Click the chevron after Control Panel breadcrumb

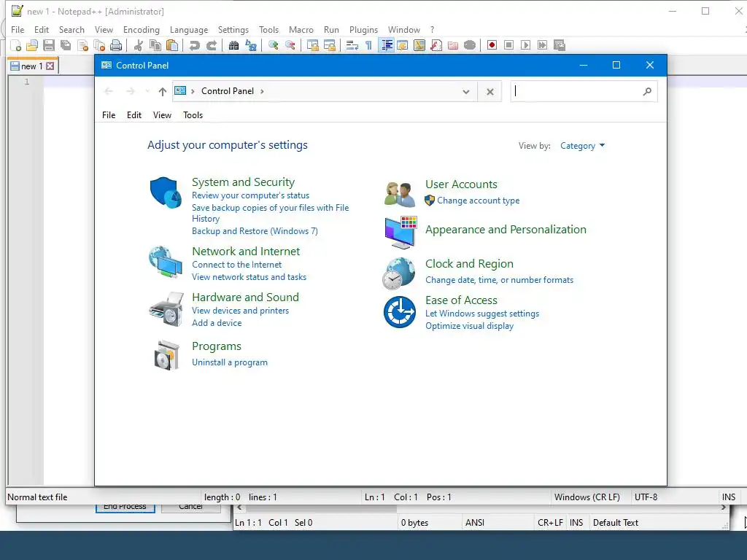(x=262, y=91)
